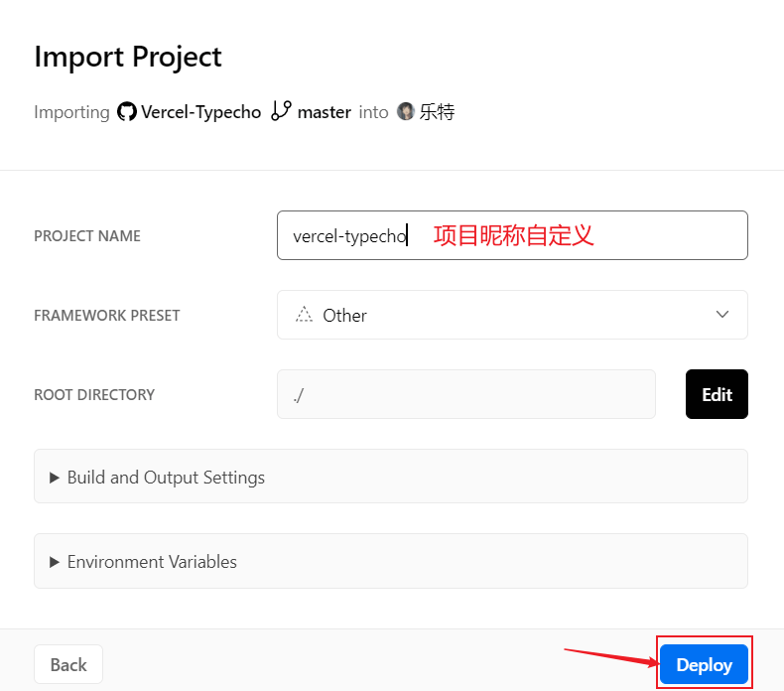Click the 乐特 user avatar

pos(405,112)
